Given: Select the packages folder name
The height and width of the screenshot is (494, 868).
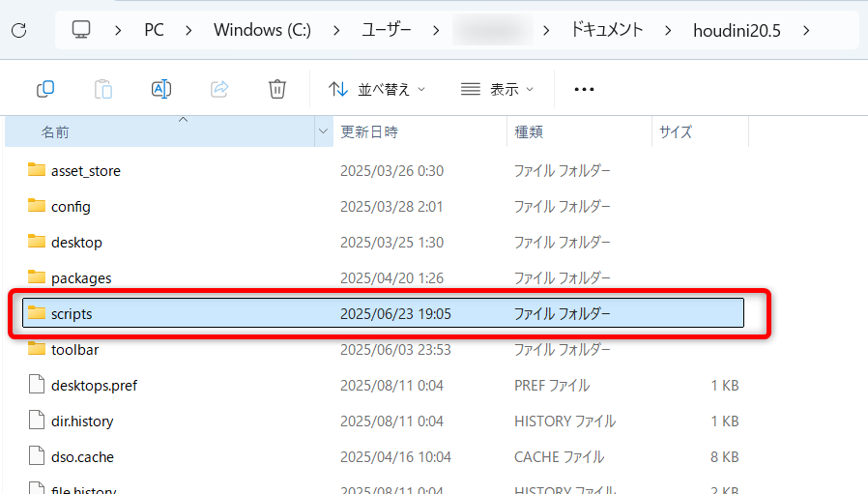Looking at the screenshot, I should (81, 278).
